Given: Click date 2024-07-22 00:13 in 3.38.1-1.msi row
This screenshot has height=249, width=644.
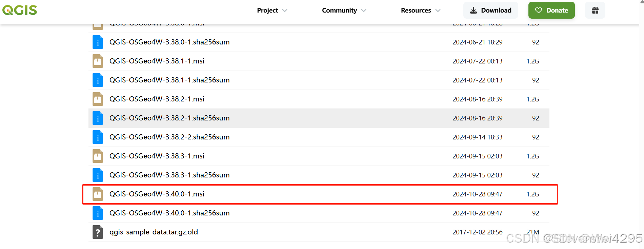Looking at the screenshot, I should [477, 61].
